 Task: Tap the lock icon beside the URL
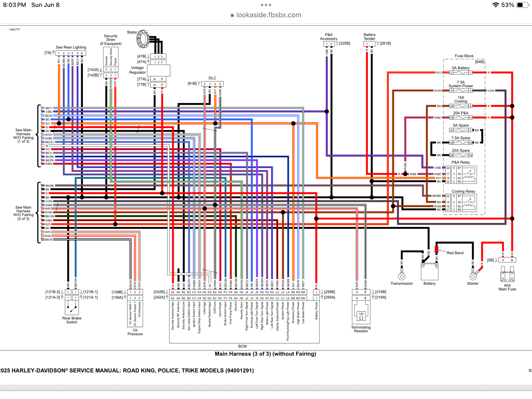coord(232,15)
